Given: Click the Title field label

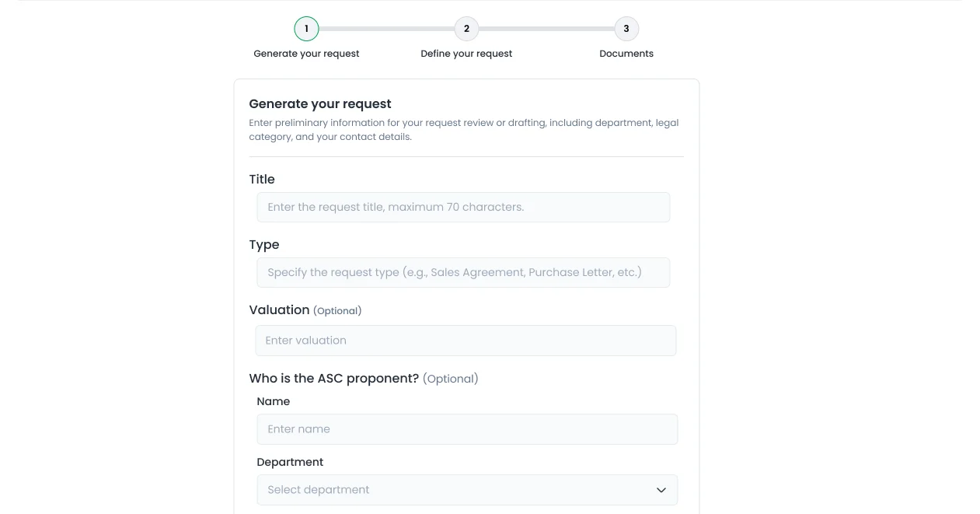Looking at the screenshot, I should (x=262, y=179).
